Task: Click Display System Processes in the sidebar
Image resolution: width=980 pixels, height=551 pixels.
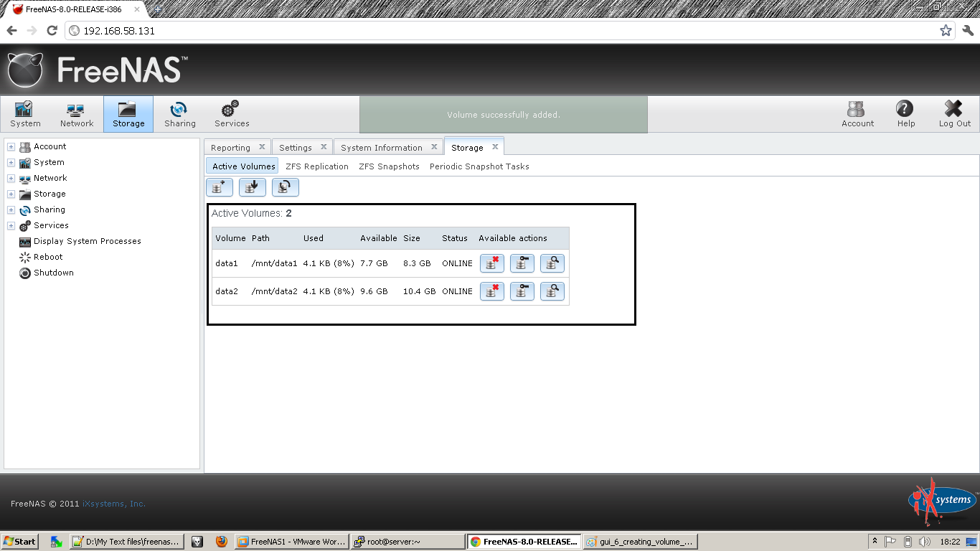Action: (87, 241)
